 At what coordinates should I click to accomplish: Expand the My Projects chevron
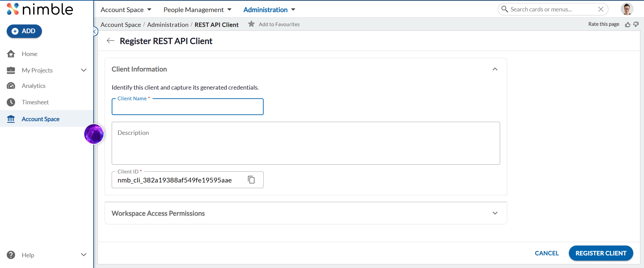(x=84, y=70)
